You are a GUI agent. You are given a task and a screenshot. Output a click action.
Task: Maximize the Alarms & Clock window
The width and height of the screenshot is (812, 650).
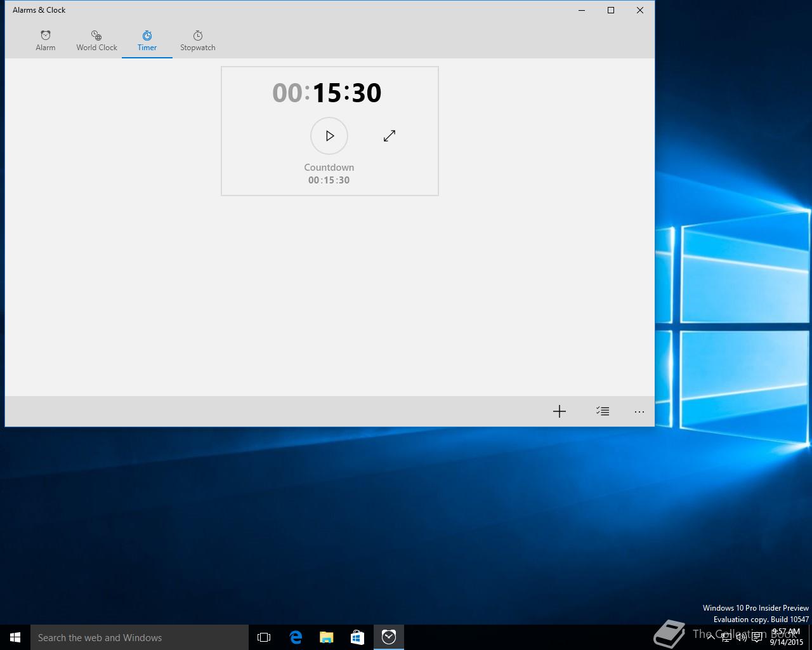pyautogui.click(x=611, y=10)
